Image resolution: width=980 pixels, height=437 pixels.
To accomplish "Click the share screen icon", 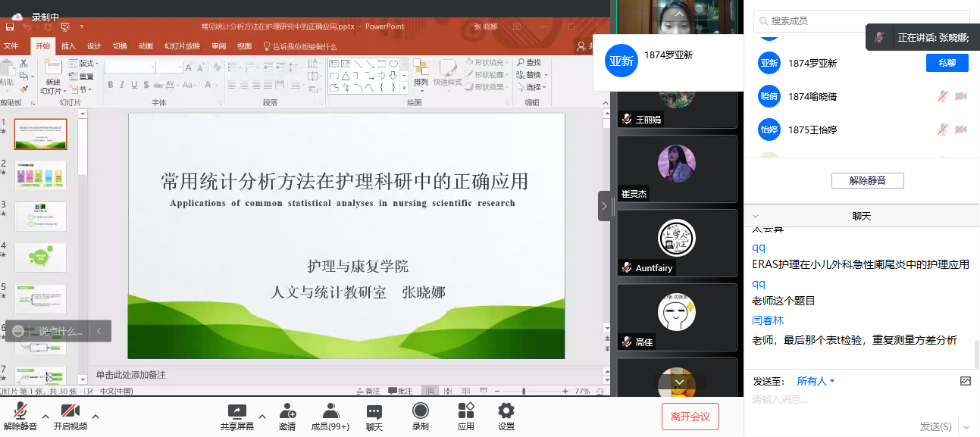I will coord(237,411).
